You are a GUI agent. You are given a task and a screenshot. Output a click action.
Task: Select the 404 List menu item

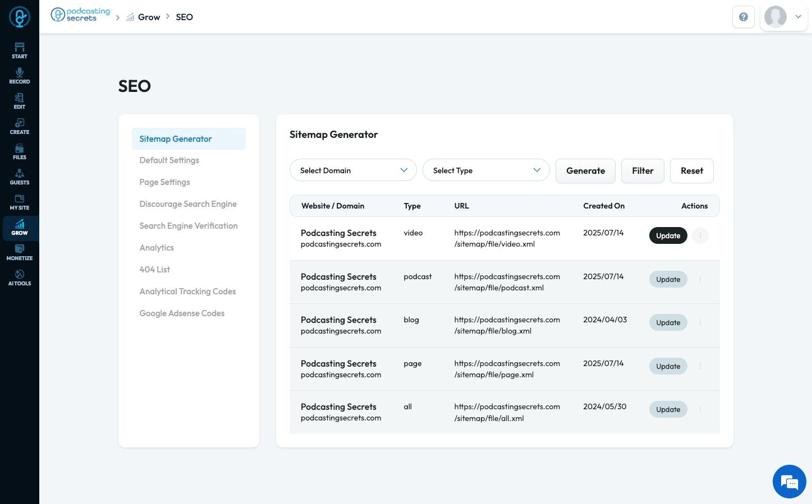(155, 270)
